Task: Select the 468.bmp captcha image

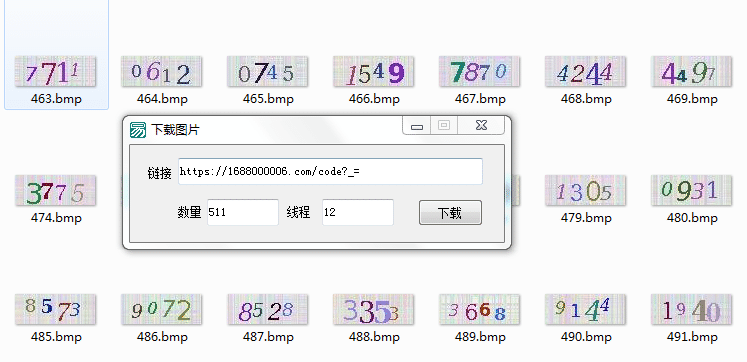Action: click(585, 71)
